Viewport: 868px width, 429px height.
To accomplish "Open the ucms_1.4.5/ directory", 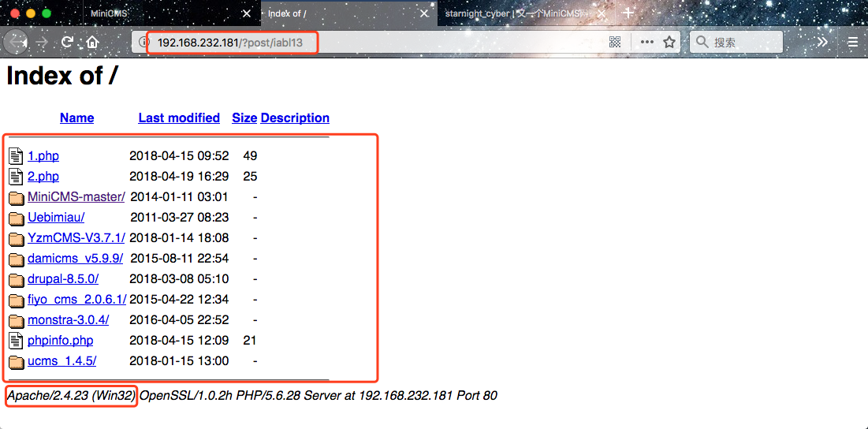I will coord(62,361).
